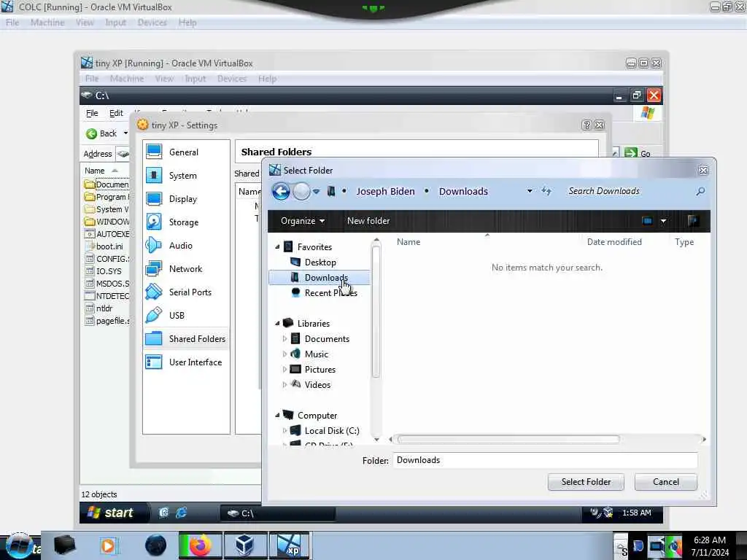Click the XP VirtualBox icon on host taskbar
This screenshot has width=747, height=560.
pos(290,545)
